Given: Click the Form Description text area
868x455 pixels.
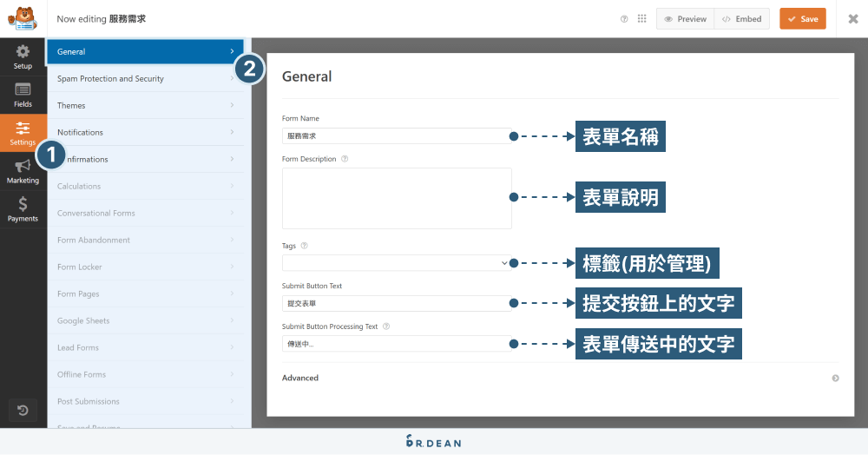Looking at the screenshot, I should click(x=397, y=198).
